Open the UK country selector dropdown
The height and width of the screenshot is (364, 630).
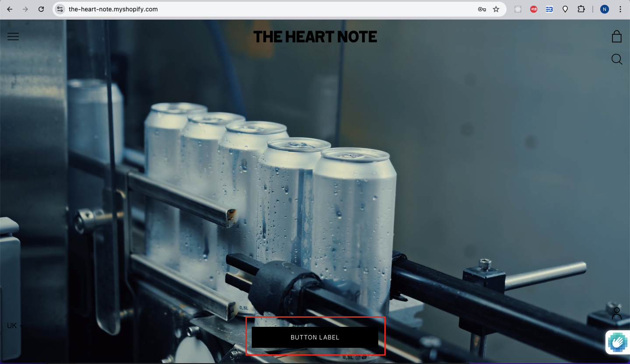14,325
